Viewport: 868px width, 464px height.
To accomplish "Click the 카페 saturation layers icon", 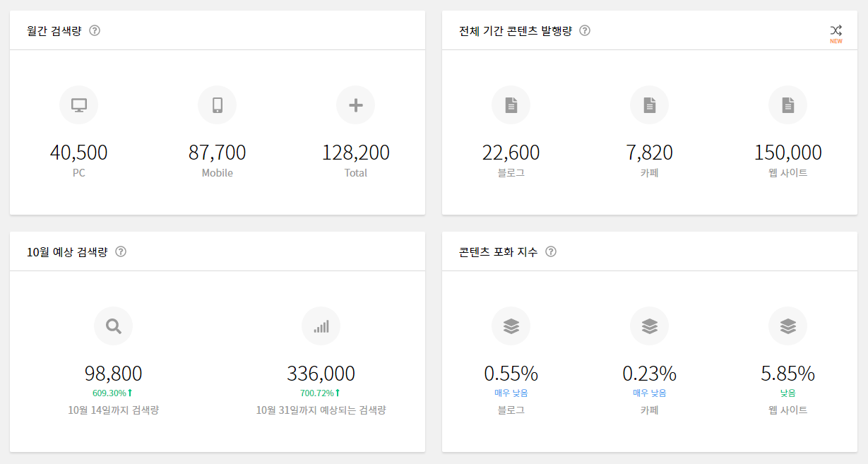I will click(x=649, y=326).
